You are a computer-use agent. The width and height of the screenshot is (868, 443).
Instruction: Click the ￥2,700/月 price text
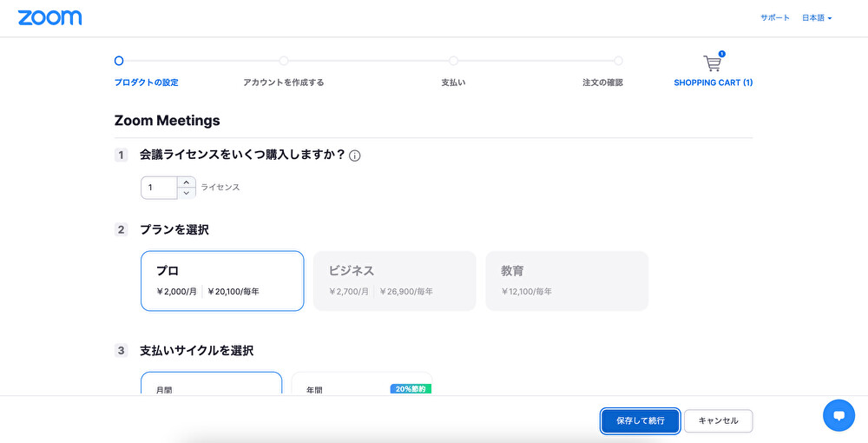coord(349,291)
